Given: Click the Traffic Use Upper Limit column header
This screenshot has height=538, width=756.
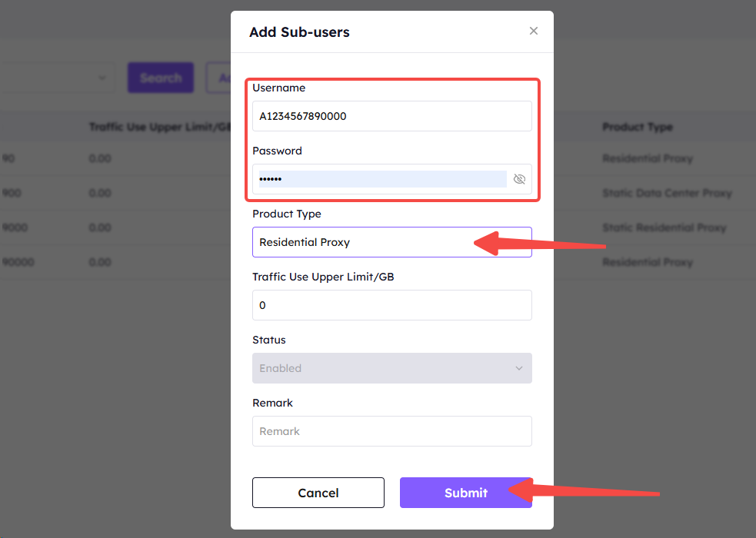Looking at the screenshot, I should coord(159,127).
